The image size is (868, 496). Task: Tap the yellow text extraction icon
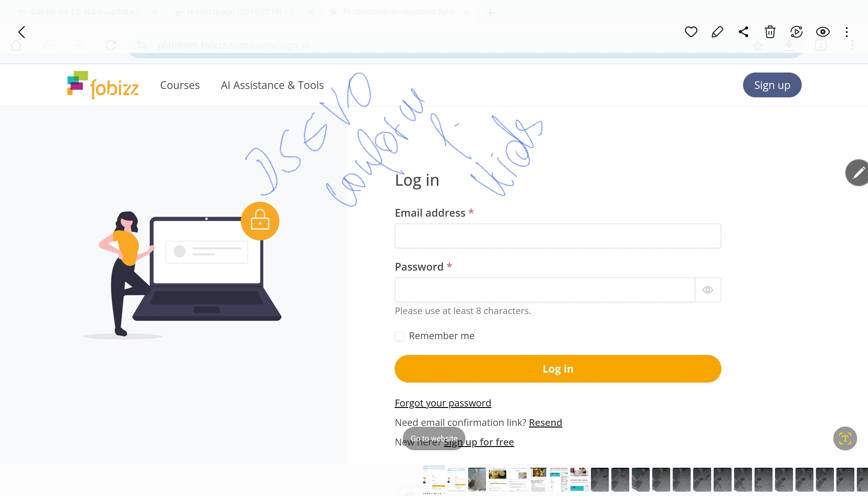(845, 438)
